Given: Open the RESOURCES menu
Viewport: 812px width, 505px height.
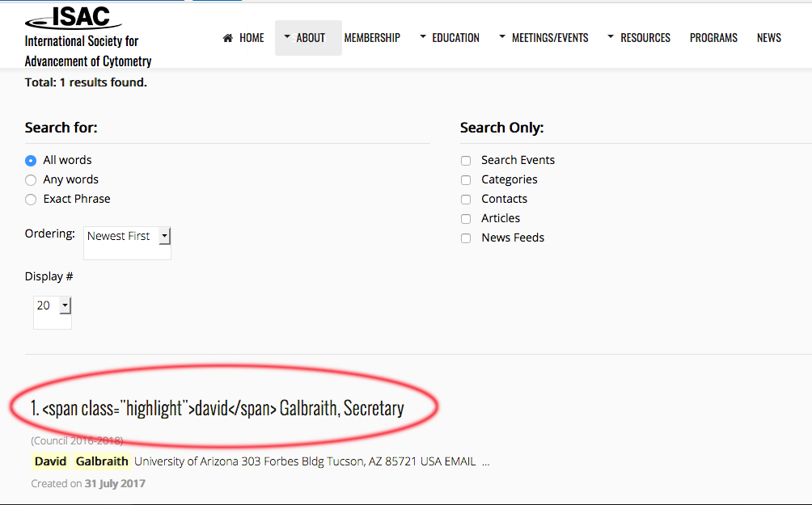Looking at the screenshot, I should pyautogui.click(x=645, y=38).
